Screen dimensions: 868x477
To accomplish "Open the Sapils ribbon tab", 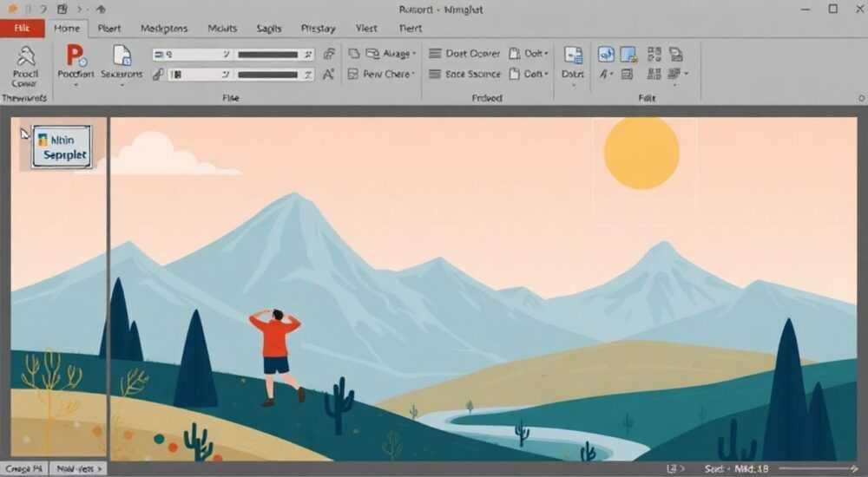I will [x=269, y=29].
